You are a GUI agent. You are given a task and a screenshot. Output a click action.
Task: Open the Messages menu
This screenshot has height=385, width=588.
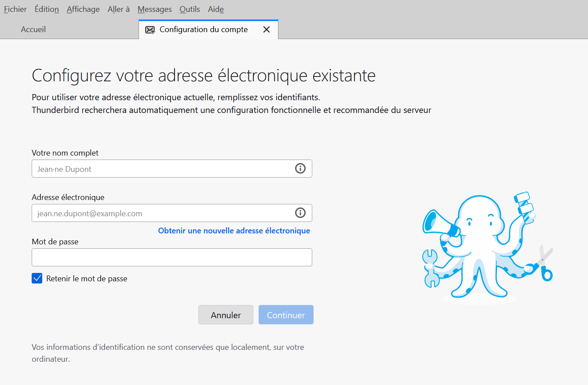(154, 9)
